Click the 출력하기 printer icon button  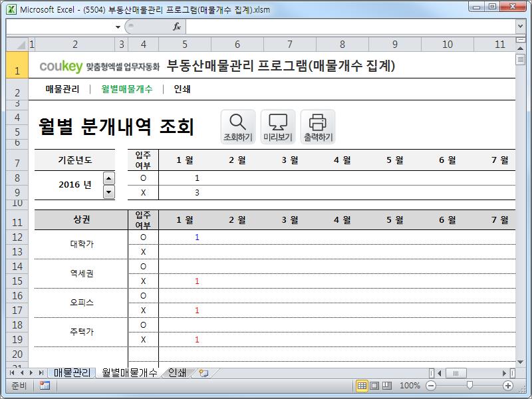tap(318, 127)
